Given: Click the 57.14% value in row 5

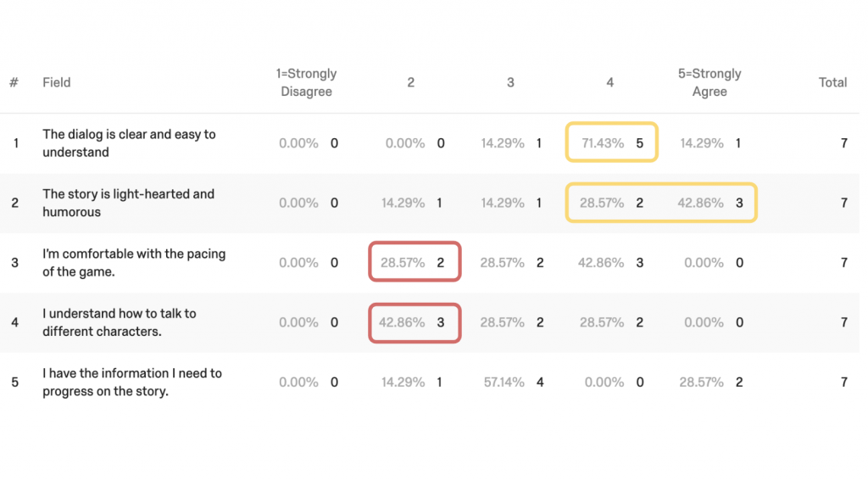Looking at the screenshot, I should pos(504,382).
